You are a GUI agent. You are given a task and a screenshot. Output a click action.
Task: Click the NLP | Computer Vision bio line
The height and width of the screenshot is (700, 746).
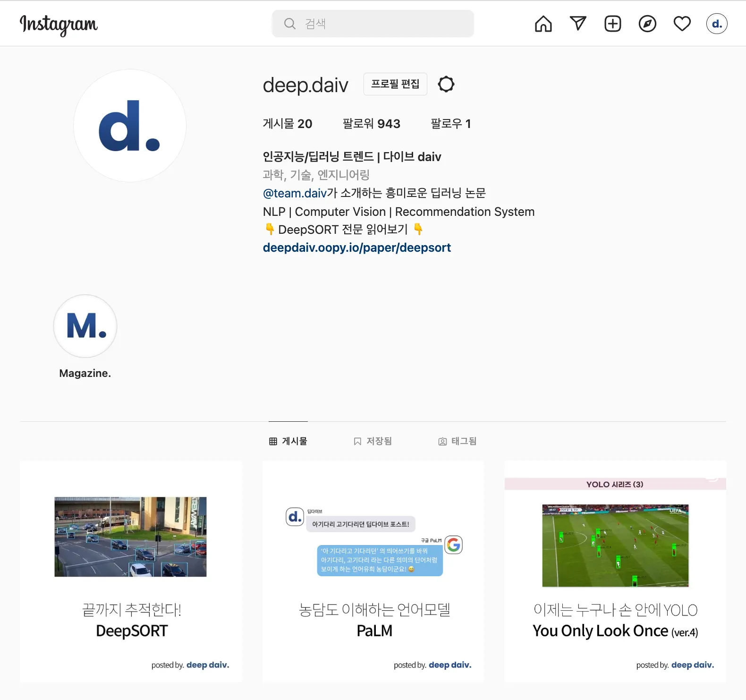tap(399, 212)
